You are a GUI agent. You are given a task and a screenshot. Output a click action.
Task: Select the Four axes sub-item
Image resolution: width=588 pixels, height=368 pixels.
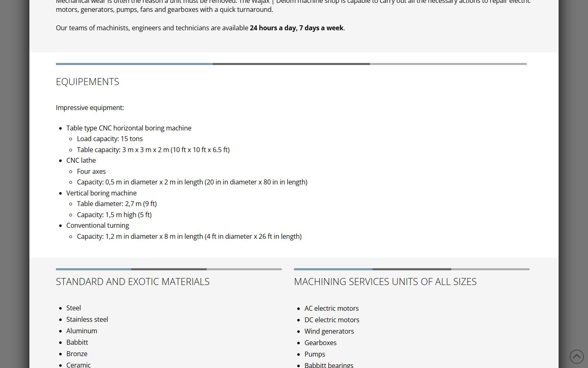click(x=91, y=171)
